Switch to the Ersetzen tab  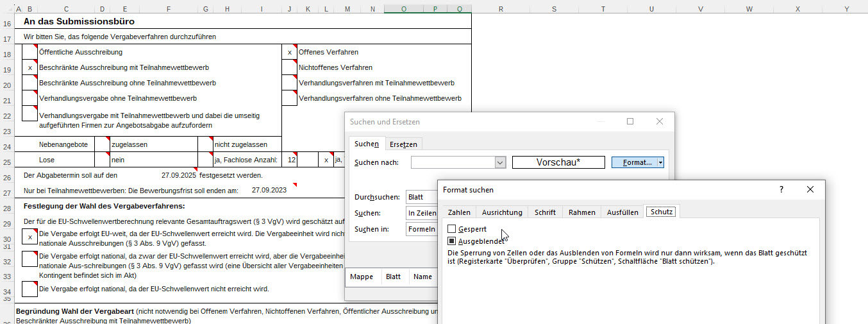point(403,144)
